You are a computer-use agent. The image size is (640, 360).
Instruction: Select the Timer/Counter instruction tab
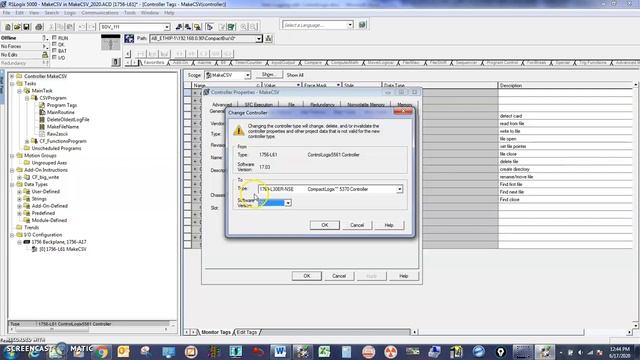pyautogui.click(x=249, y=62)
